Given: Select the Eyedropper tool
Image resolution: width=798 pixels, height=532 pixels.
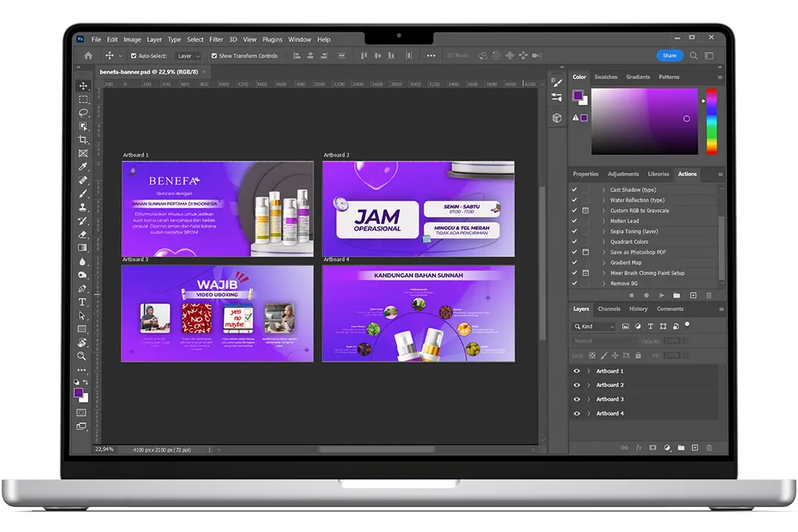Looking at the screenshot, I should (83, 168).
